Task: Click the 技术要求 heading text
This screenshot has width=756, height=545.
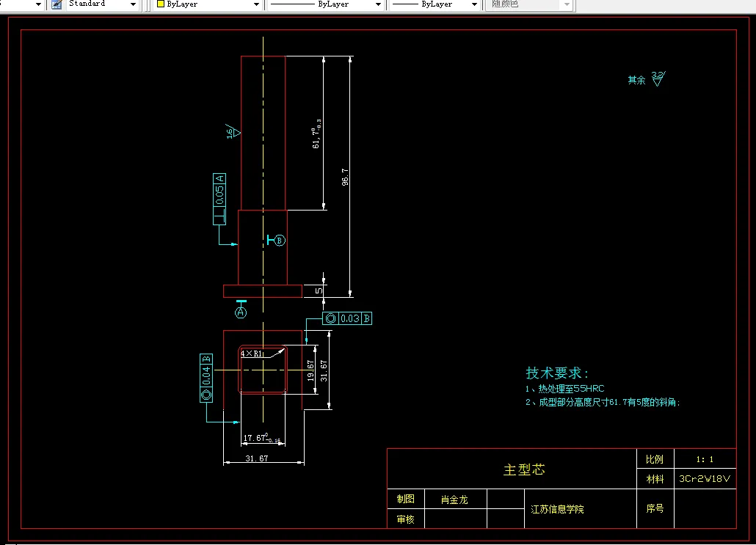Action: tap(557, 373)
